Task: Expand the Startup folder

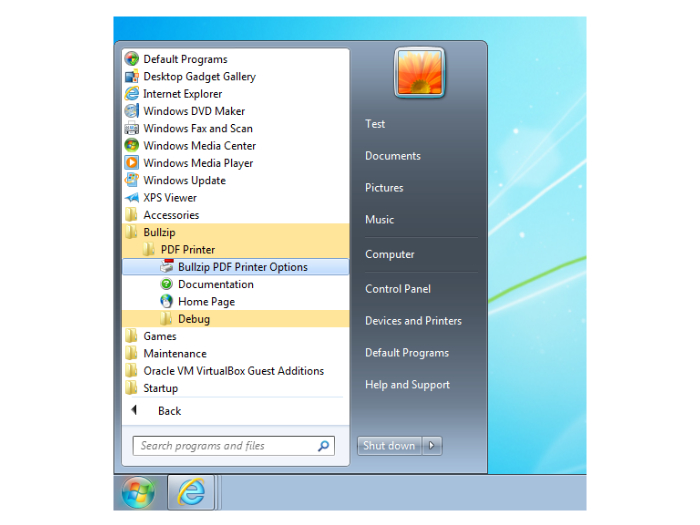Action: 235,388
